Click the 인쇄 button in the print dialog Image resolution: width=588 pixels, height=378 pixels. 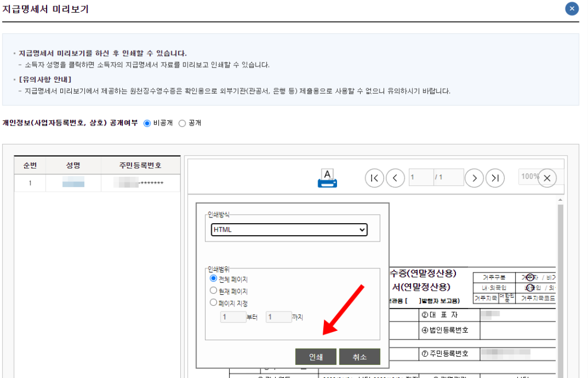point(316,357)
